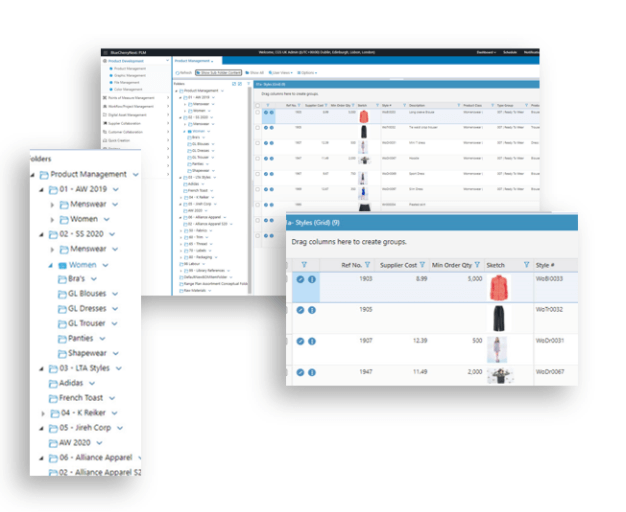Click edit icon on row 1903 in zoomed grid
Screen dimensions: 626x512
300,279
